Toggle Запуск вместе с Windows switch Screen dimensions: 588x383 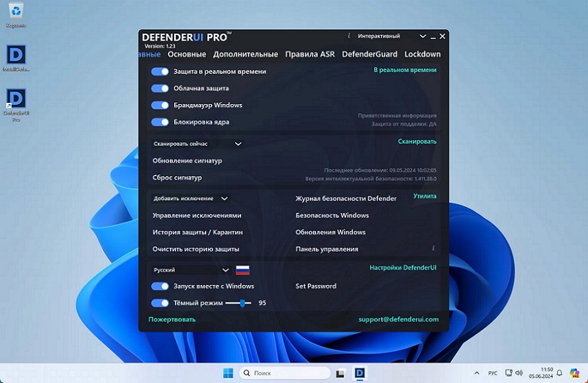160,286
